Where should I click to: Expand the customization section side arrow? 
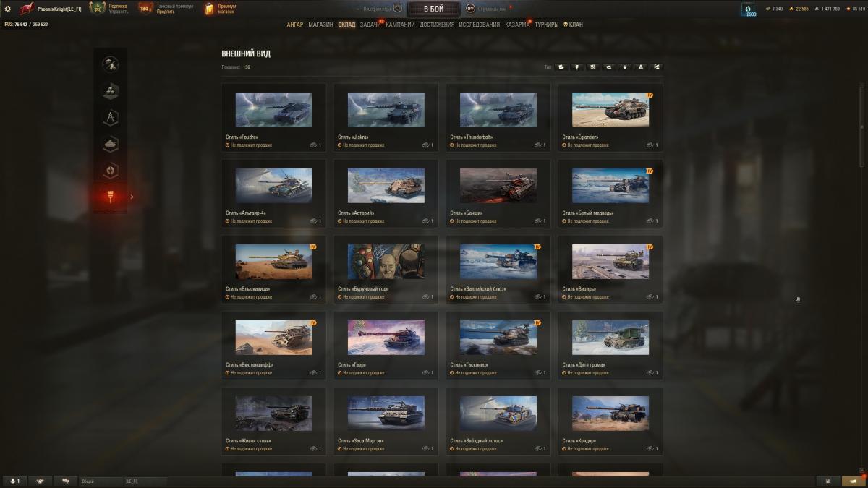pyautogui.click(x=132, y=197)
